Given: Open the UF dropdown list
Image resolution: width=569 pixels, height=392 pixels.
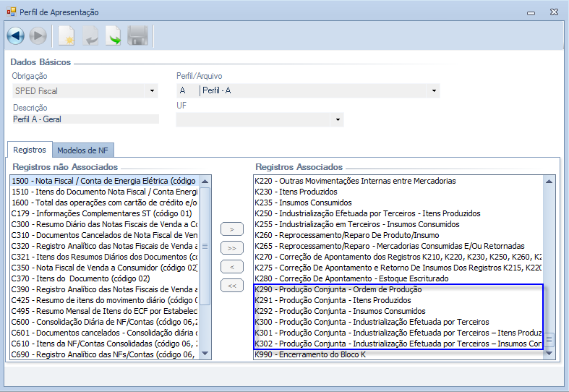Looking at the screenshot, I should [337, 119].
